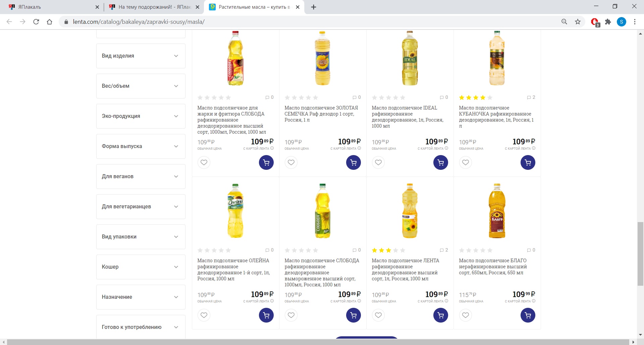View the БЛАГО oil bottle image
The height and width of the screenshot is (345, 644).
pyautogui.click(x=497, y=211)
